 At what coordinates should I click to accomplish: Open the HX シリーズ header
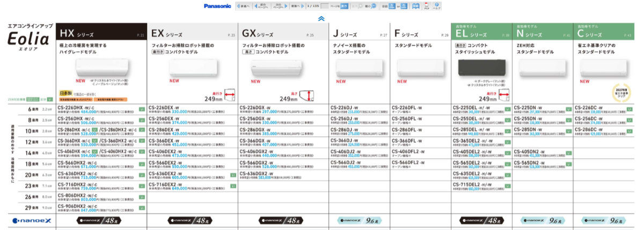(102, 32)
